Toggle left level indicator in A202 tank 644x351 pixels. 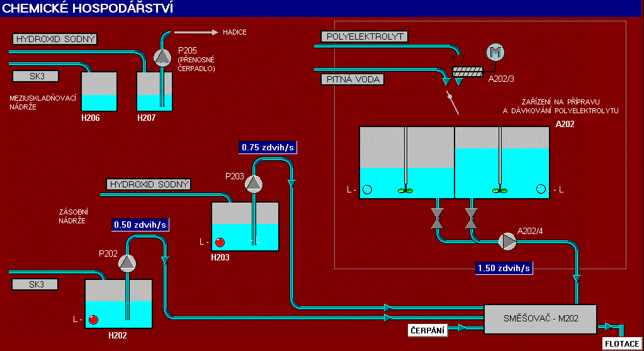[368, 189]
